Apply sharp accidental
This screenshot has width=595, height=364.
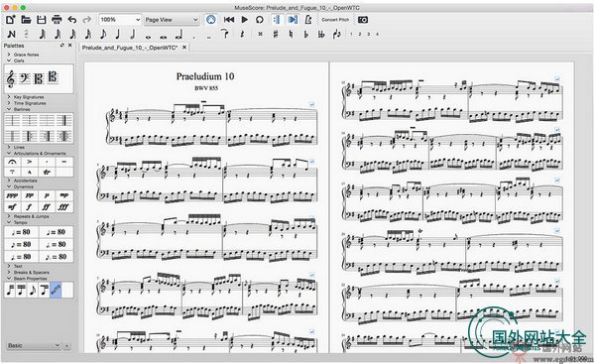(276, 34)
